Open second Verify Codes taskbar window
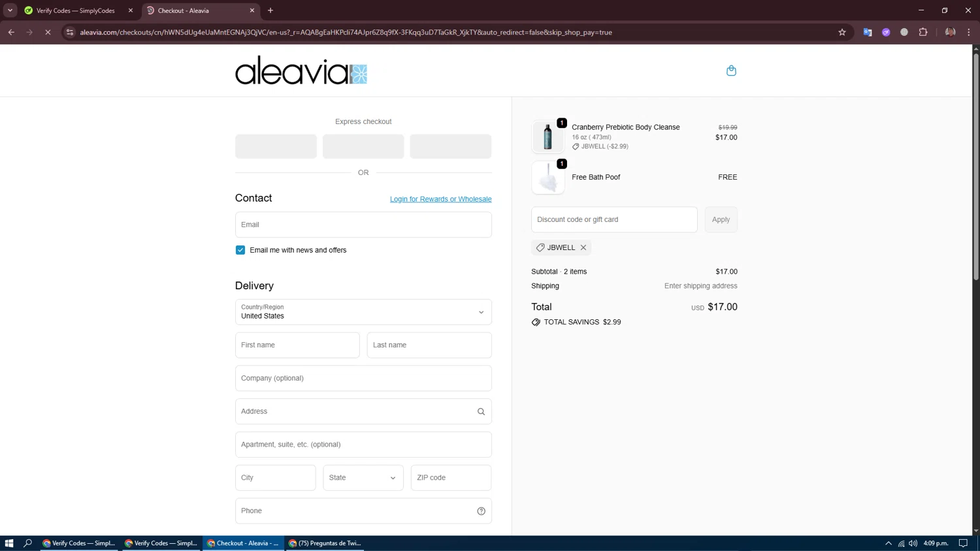This screenshot has width=980, height=551. pyautogui.click(x=161, y=543)
